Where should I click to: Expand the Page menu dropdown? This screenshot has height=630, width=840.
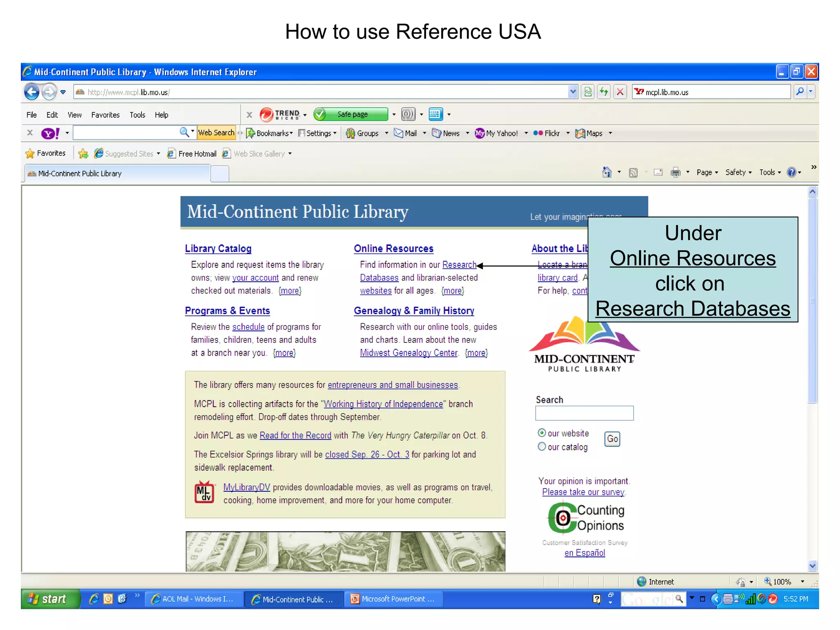pyautogui.click(x=708, y=172)
